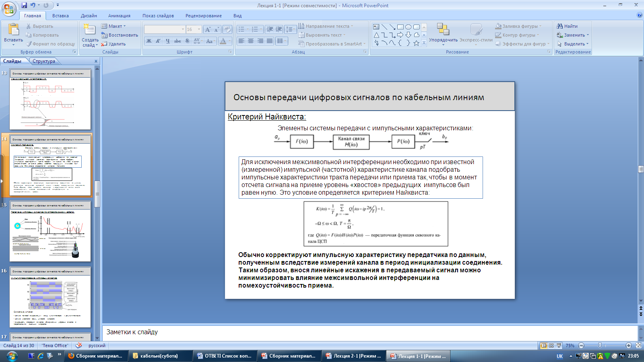Screen dimensions: 644x362
Task: Toggle text shadow S
Action: click(187, 41)
